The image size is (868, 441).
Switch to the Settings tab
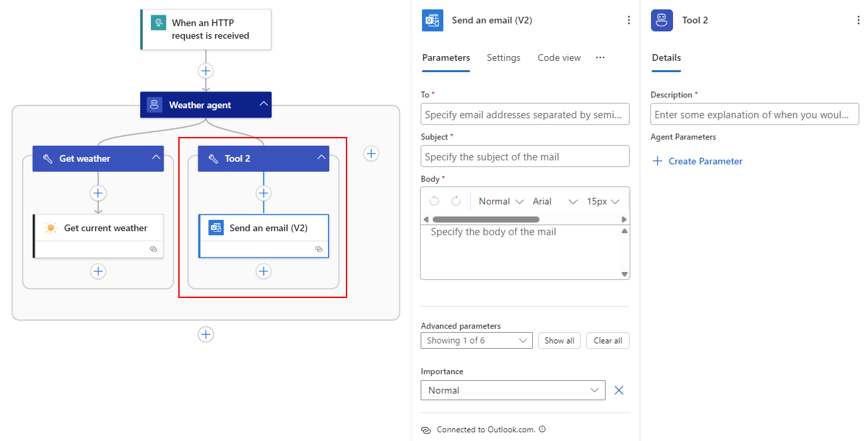[x=503, y=57]
